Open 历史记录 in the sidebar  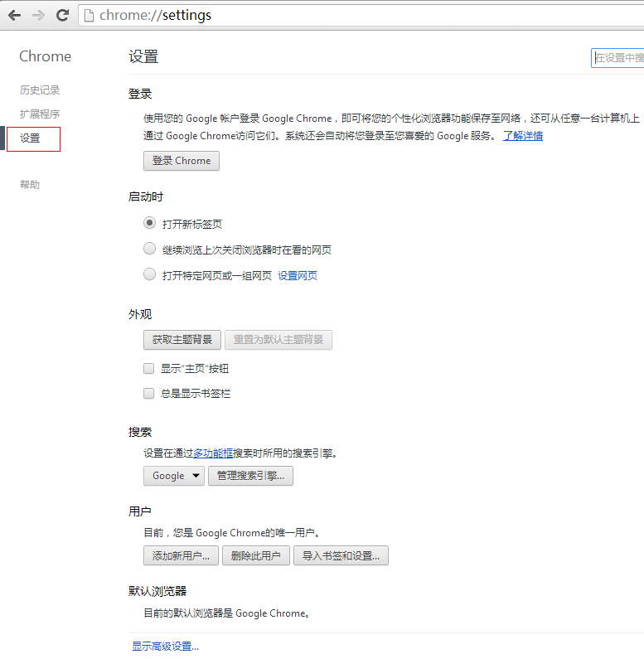[x=40, y=90]
